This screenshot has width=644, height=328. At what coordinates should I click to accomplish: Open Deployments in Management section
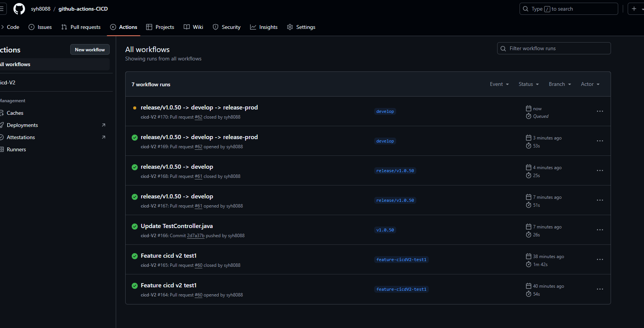(x=55, y=125)
